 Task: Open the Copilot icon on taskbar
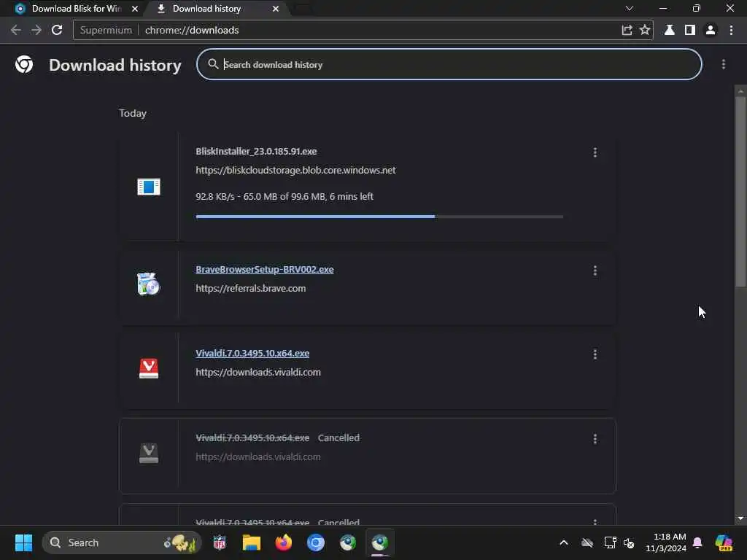coord(723,542)
